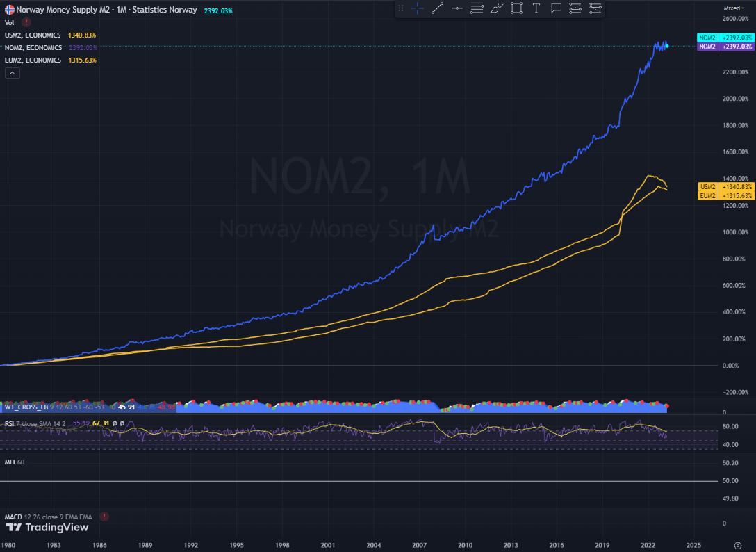Click 50.20 on the MFI scale
The height and width of the screenshot is (552, 756).
pos(730,463)
